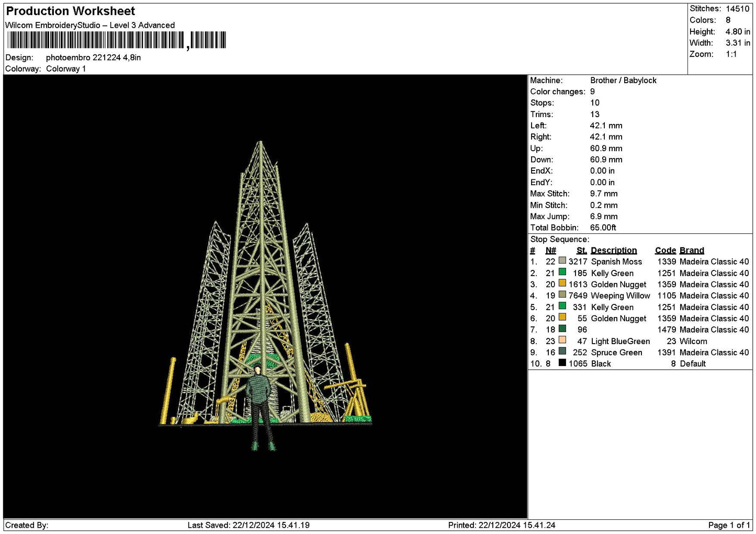Click 'Wilcom' brand in stop 8

(x=693, y=341)
